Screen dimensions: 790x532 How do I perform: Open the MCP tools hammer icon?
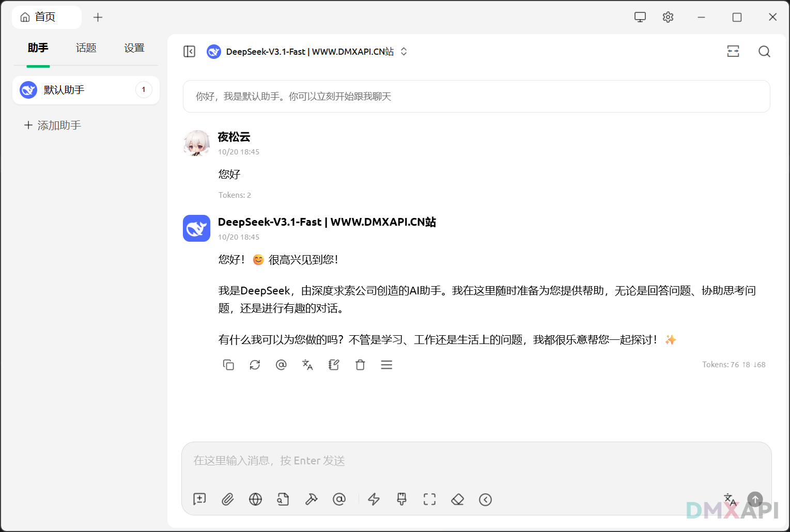pos(311,499)
